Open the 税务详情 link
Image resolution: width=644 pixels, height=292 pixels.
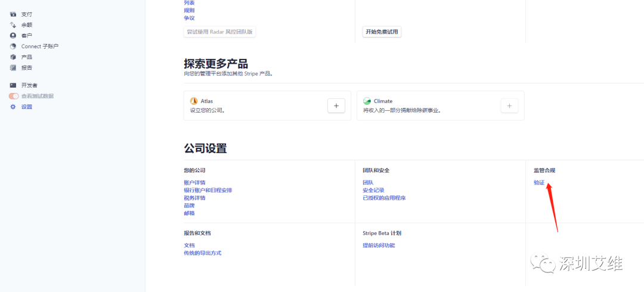[194, 198]
